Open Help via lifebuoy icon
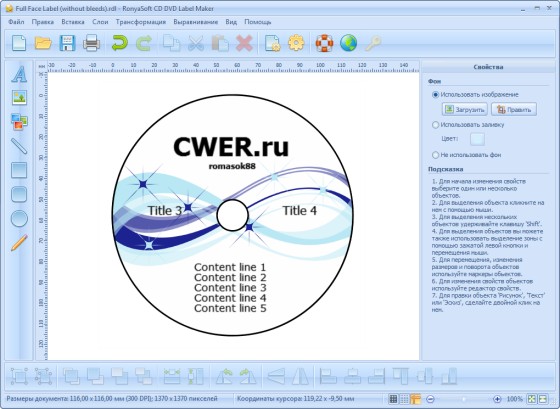Screen dimensions: 560x409 coord(324,43)
